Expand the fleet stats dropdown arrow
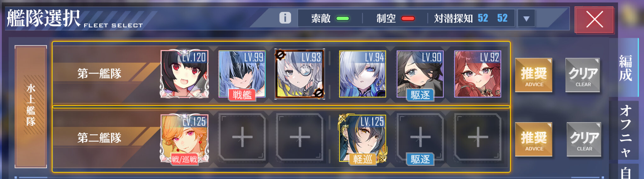The width and height of the screenshot is (644, 179). click(x=526, y=19)
